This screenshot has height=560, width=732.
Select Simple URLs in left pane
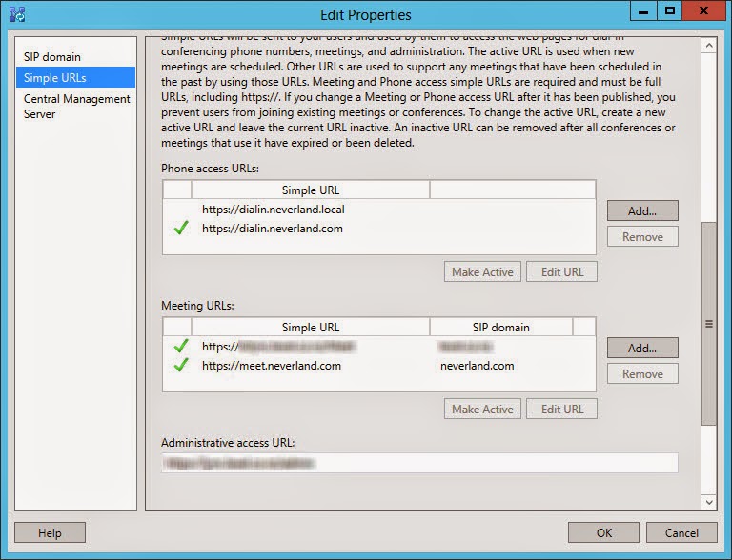coord(55,77)
